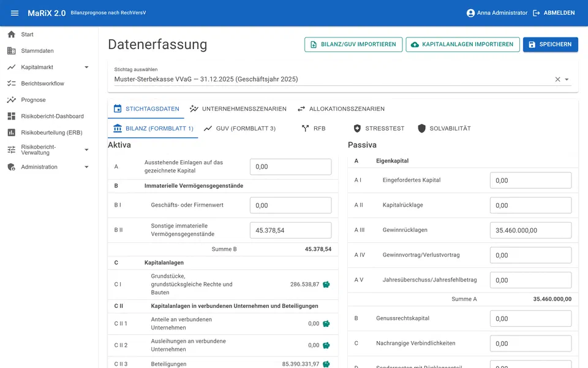Open the RFB tab
The height and width of the screenshot is (368, 588).
coord(314,128)
